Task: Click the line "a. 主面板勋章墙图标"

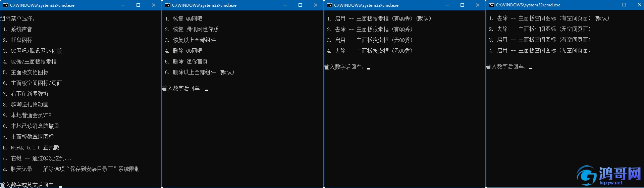Action: click(x=29, y=137)
